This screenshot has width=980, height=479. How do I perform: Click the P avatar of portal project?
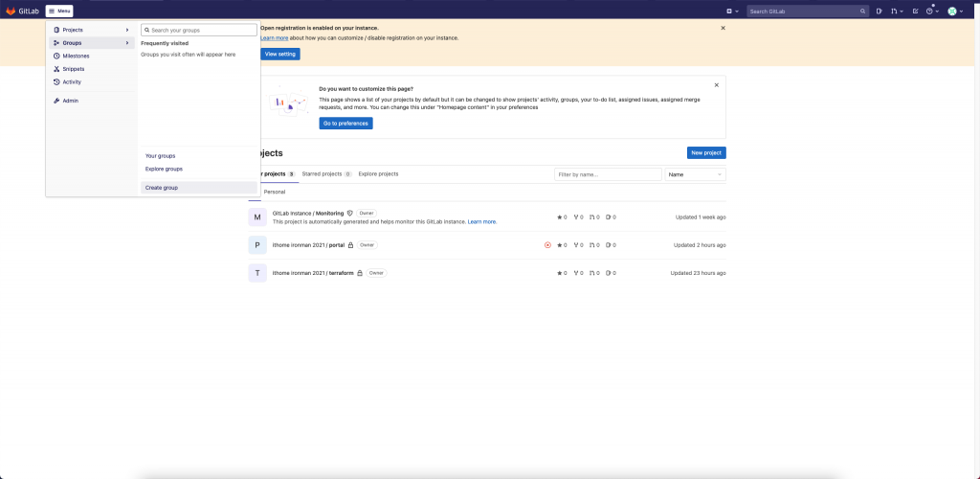tap(257, 245)
